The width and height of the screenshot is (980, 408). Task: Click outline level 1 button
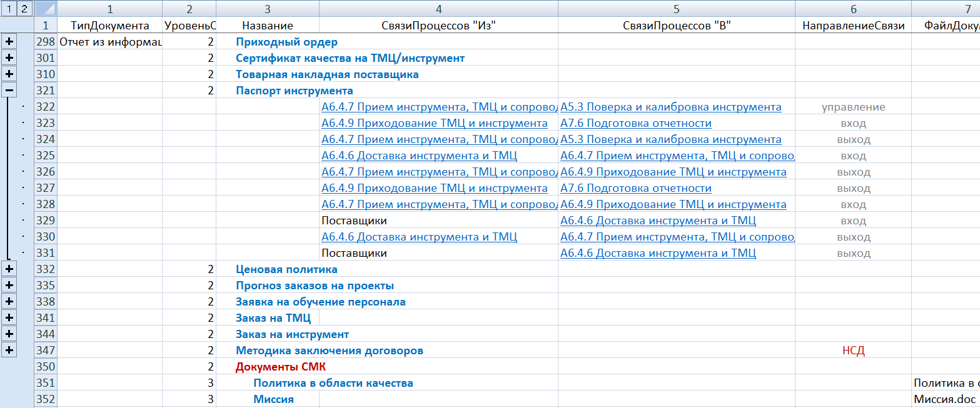[9, 9]
